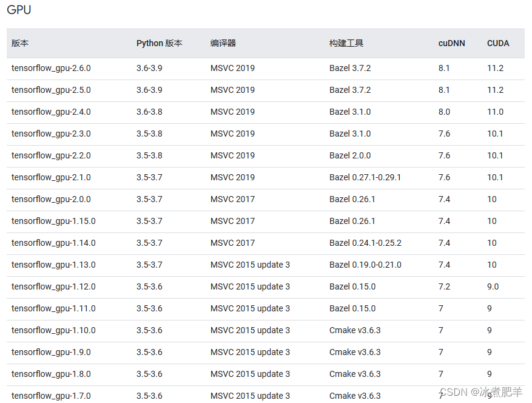Screen dimensions: 532x403
Task: Click Bazel 3.1.0 in 2.3.0 row
Action: click(350, 134)
